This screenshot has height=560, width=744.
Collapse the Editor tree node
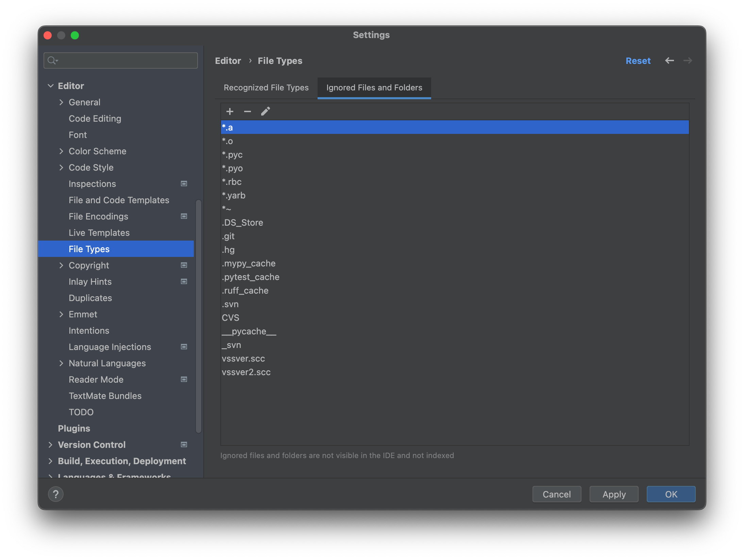(51, 86)
